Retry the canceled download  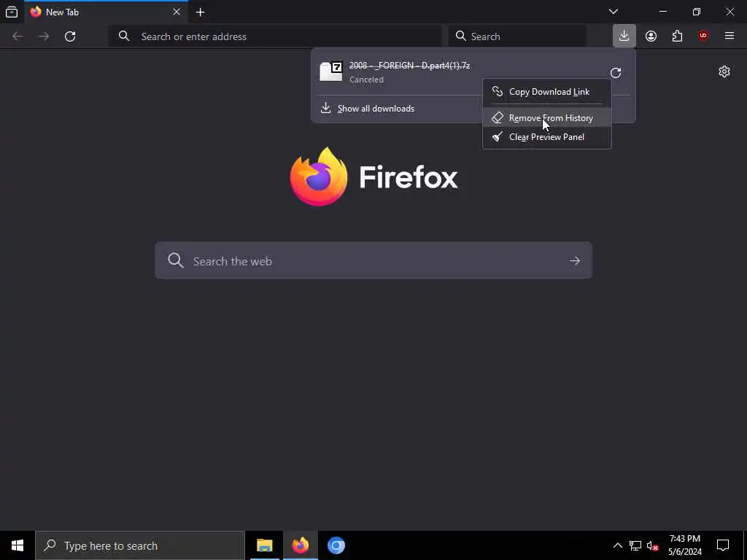[x=616, y=73]
